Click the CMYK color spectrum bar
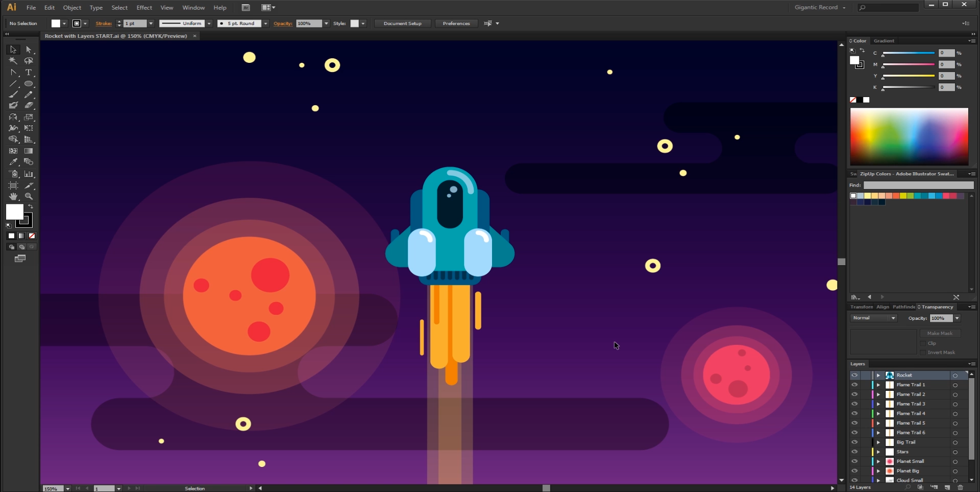The height and width of the screenshot is (492, 980). (x=909, y=136)
